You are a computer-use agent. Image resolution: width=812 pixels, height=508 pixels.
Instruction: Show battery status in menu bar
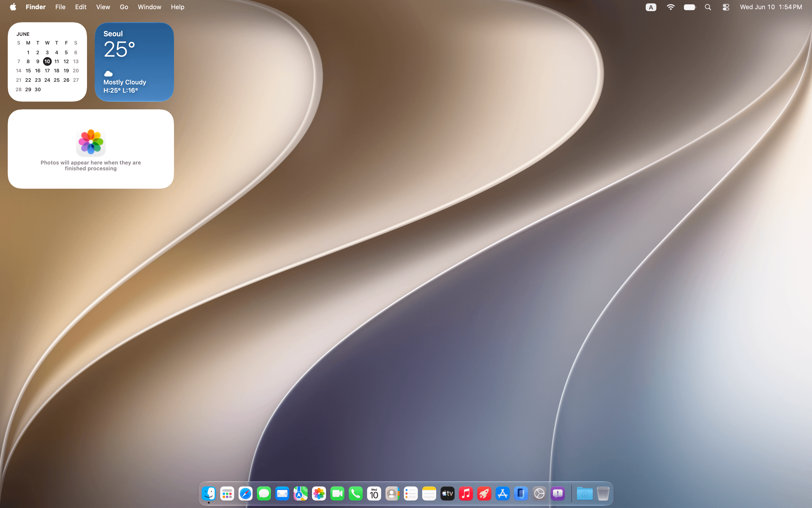[690, 7]
